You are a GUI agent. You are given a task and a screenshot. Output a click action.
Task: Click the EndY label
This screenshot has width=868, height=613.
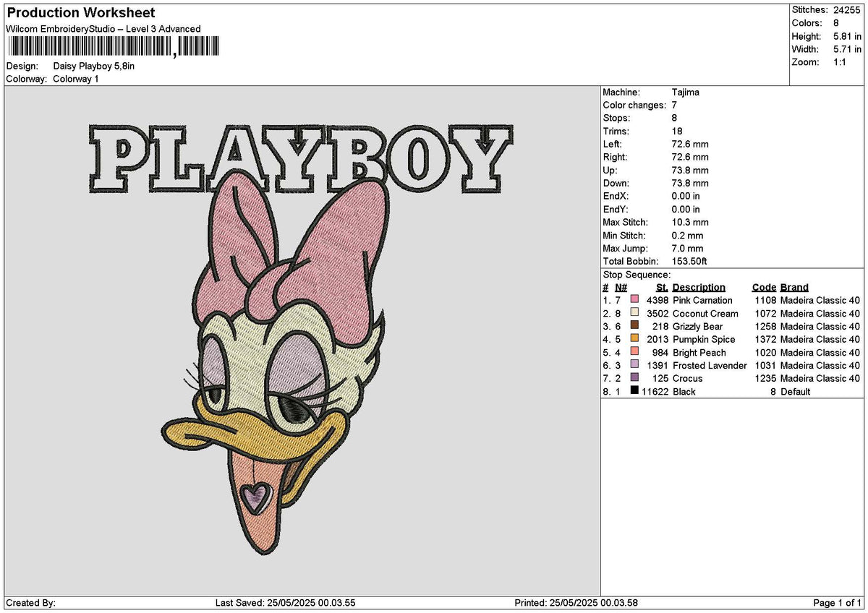click(616, 209)
